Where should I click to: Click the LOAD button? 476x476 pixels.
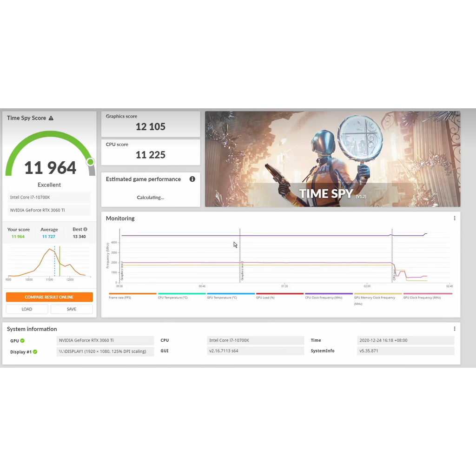tap(27, 309)
